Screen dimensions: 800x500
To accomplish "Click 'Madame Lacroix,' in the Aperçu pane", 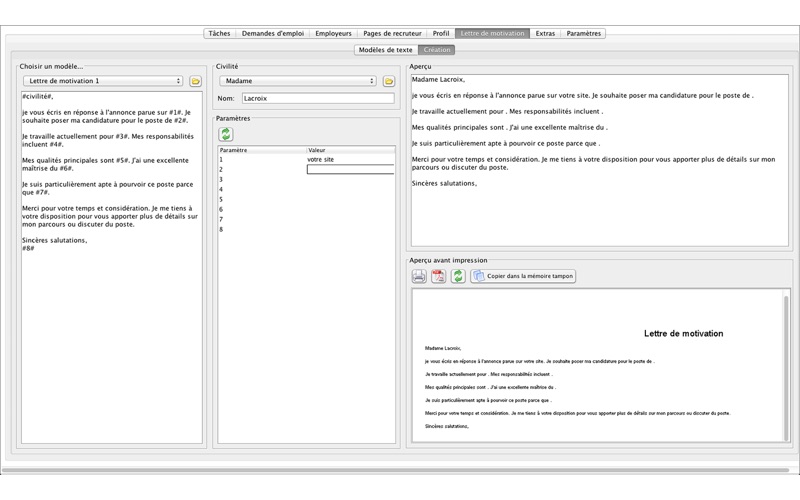I will [x=438, y=80].
